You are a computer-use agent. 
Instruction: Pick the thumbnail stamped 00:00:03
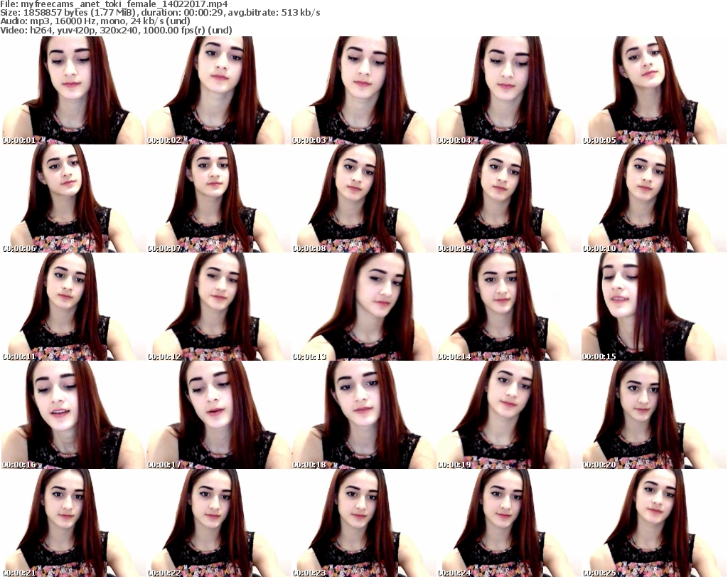click(363, 90)
